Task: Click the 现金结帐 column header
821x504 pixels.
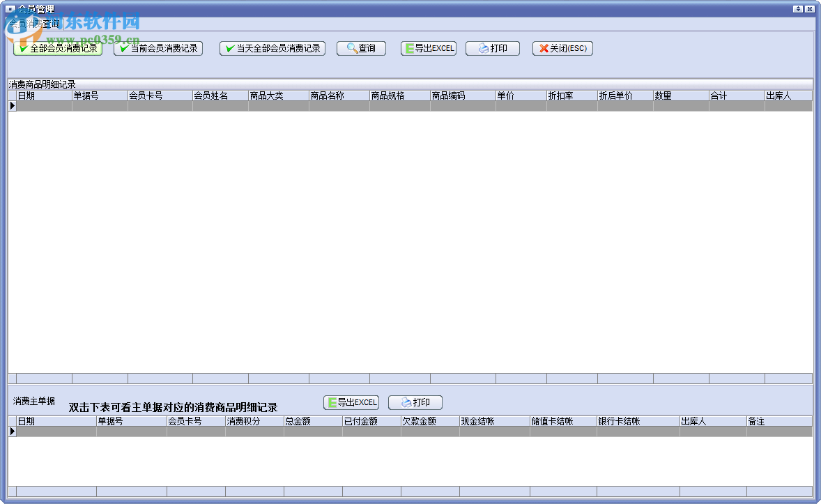Action: (x=495, y=421)
